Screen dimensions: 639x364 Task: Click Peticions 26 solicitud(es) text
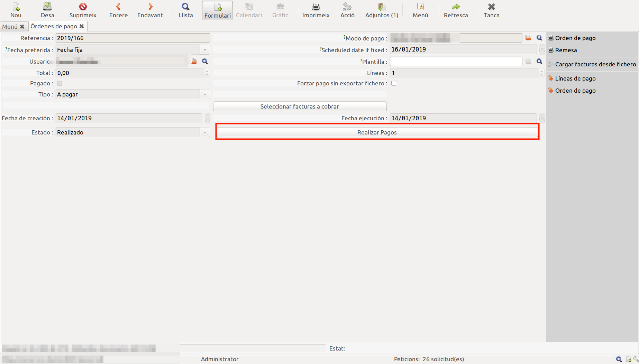[x=429, y=359]
